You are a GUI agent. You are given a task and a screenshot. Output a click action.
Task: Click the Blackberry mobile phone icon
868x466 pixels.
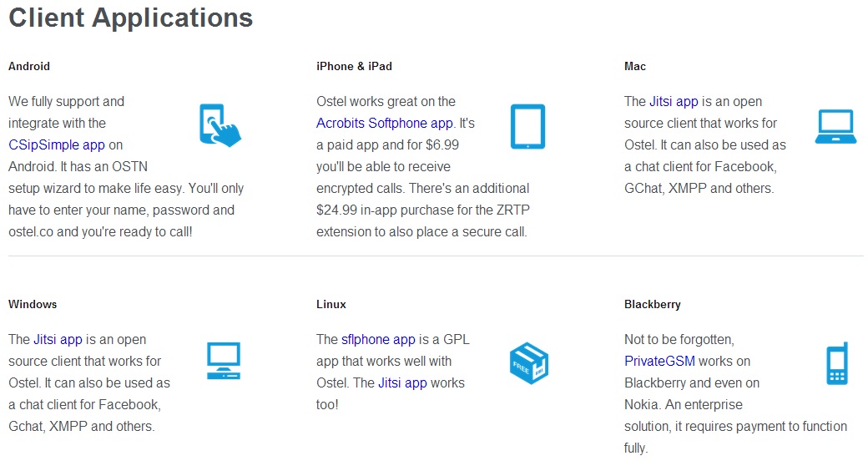tap(836, 363)
